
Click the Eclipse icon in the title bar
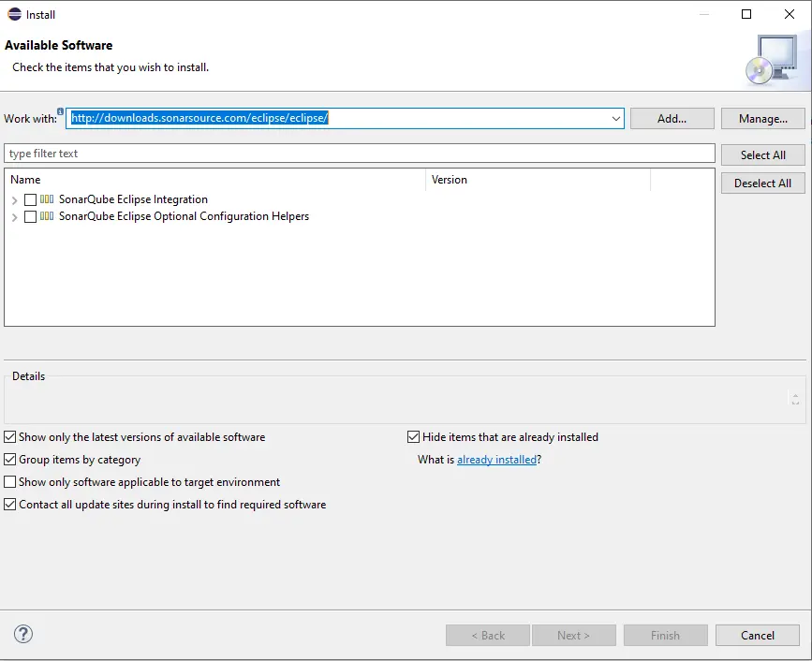(x=14, y=14)
